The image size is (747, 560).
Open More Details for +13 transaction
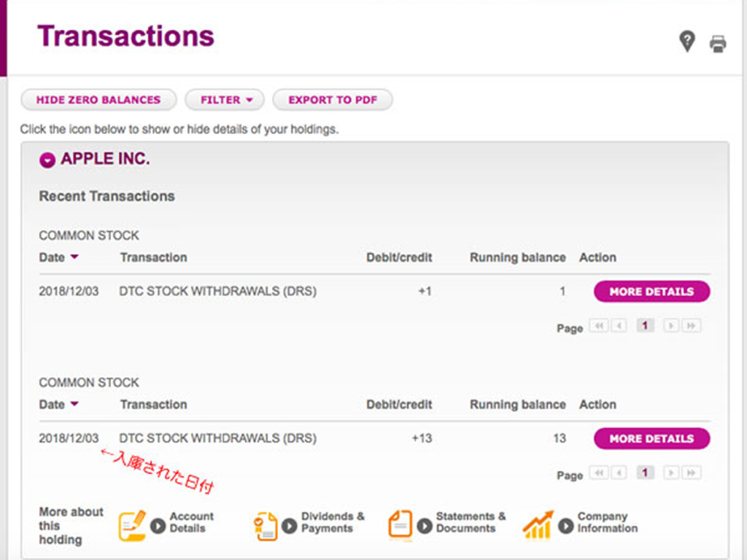(x=651, y=438)
